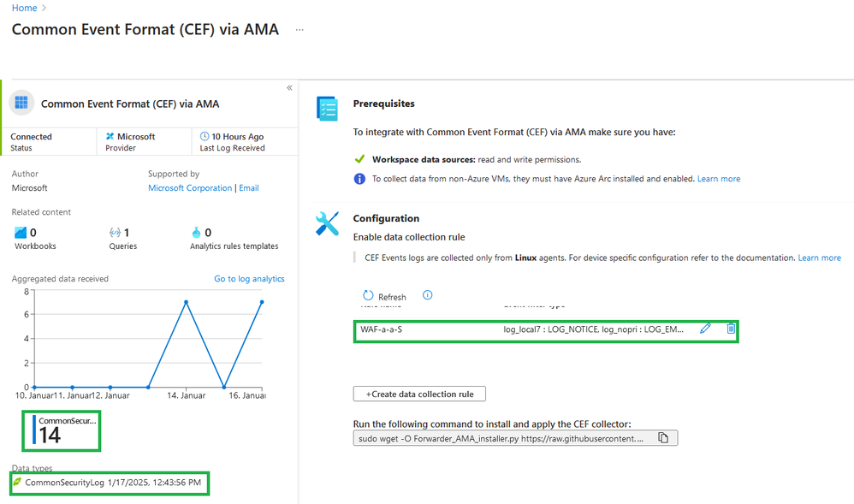
Task: Click the Create data collection rule button
Action: 419,394
